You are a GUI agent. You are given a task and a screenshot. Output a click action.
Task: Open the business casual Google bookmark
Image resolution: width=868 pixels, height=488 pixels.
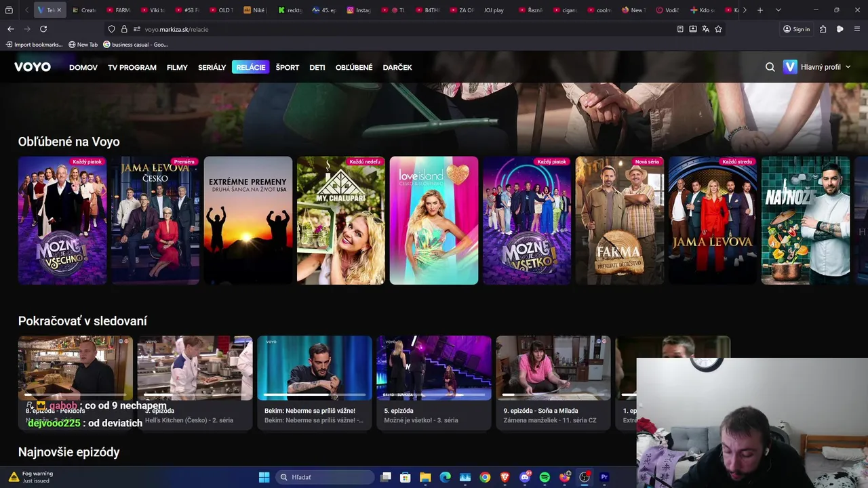click(x=136, y=45)
